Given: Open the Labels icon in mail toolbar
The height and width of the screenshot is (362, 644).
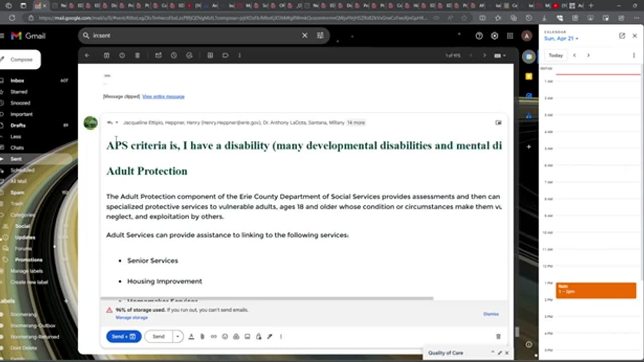Looking at the screenshot, I should click(x=225, y=55).
